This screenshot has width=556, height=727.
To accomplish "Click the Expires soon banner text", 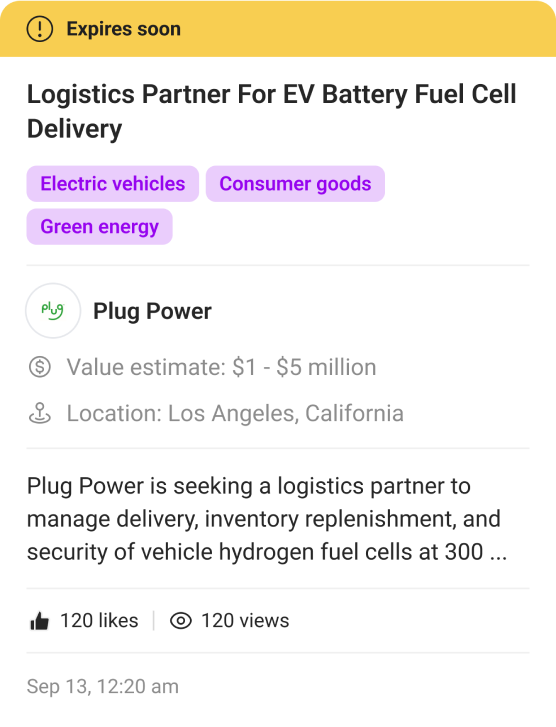I will (124, 29).
